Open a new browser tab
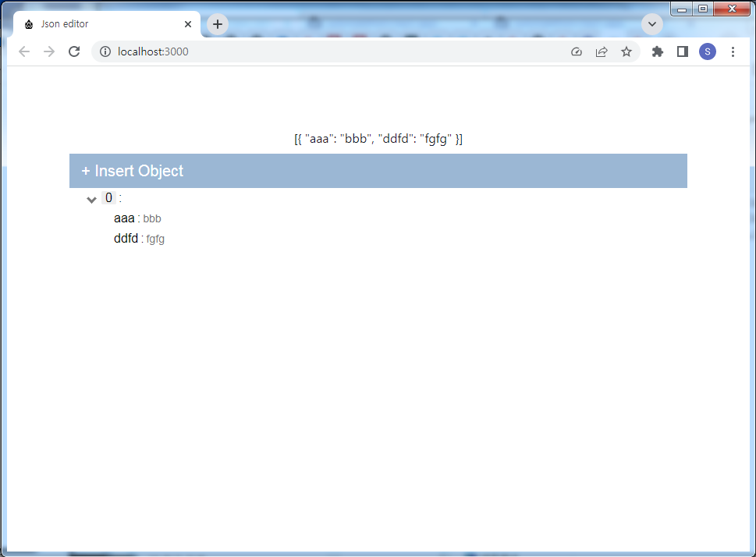Viewport: 756px width, 557px height. (218, 24)
